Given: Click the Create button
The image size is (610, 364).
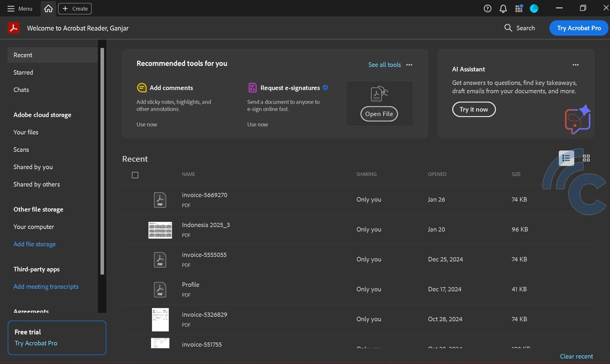Looking at the screenshot, I should 75,9.
